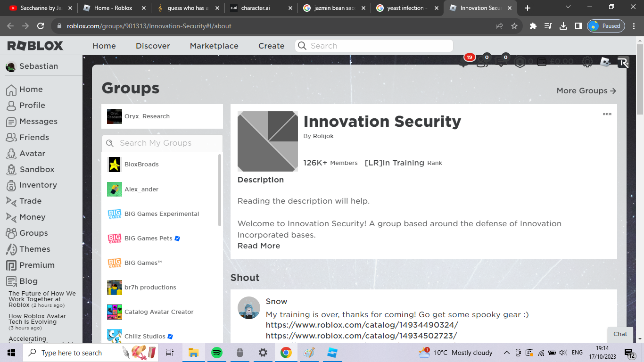Open Snow's avatar in the Shout
This screenshot has width=644, height=362.
[x=249, y=308]
